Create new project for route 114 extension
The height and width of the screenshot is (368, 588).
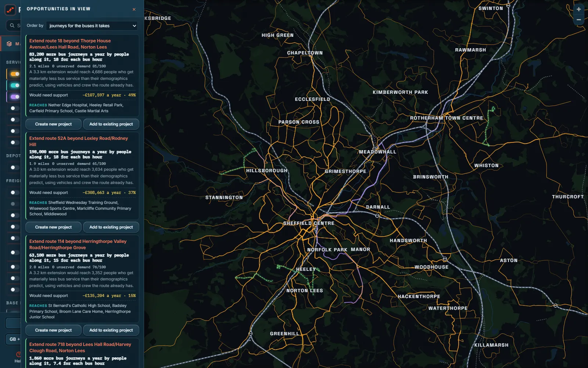click(53, 330)
